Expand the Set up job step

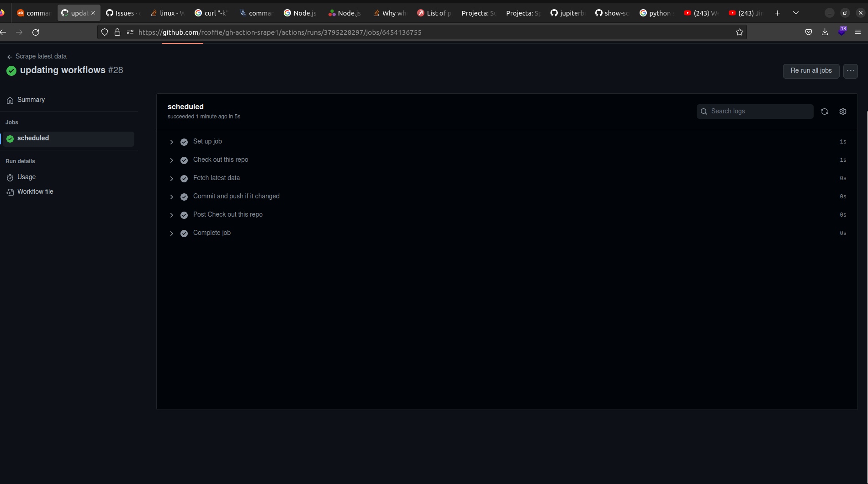pyautogui.click(x=172, y=142)
